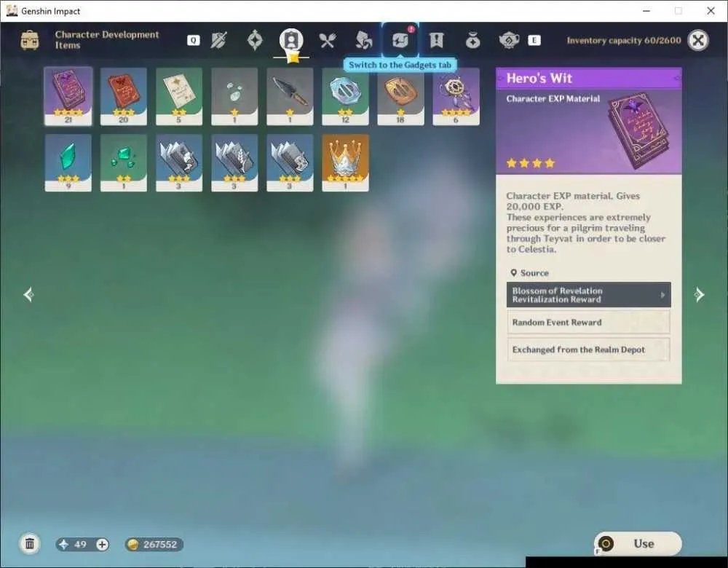Open the Quest items tab
The width and height of the screenshot is (728, 568).
(x=436, y=40)
